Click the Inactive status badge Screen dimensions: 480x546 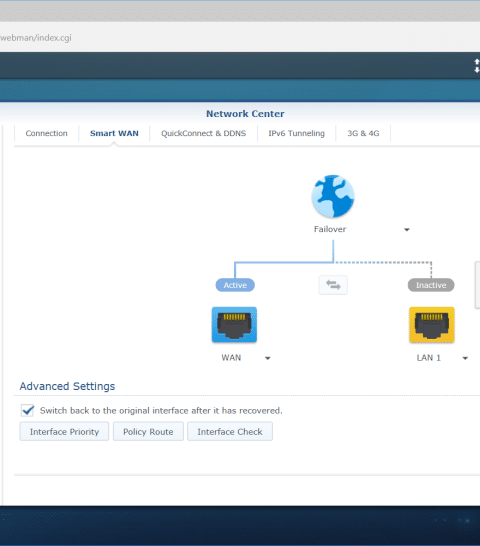point(431,285)
